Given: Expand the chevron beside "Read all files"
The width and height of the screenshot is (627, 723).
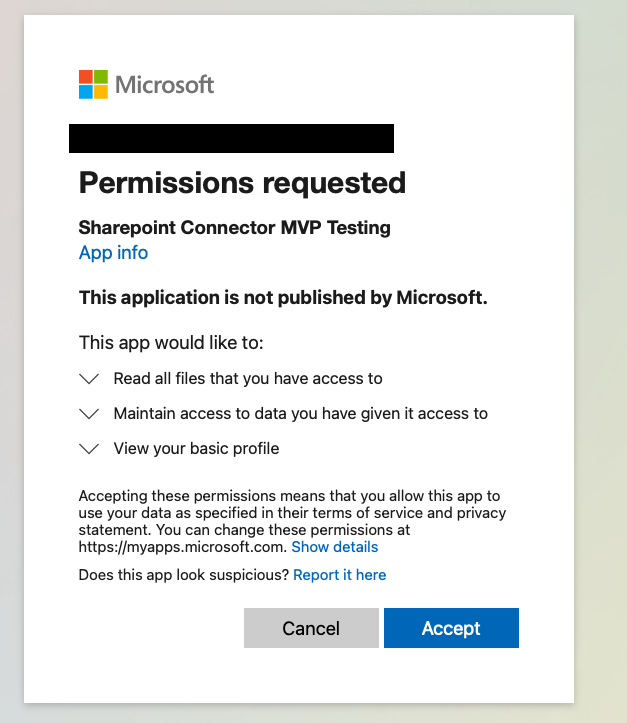Looking at the screenshot, I should coord(89,379).
